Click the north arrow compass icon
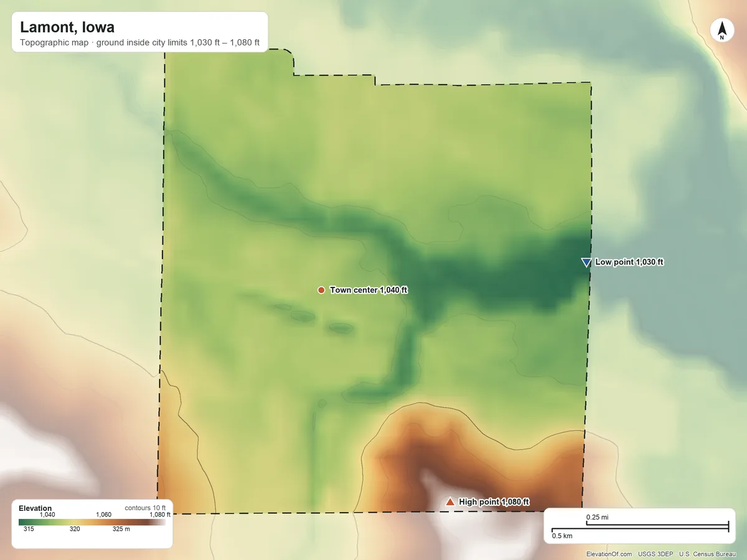Viewport: 747px width, 560px height. coord(721,30)
